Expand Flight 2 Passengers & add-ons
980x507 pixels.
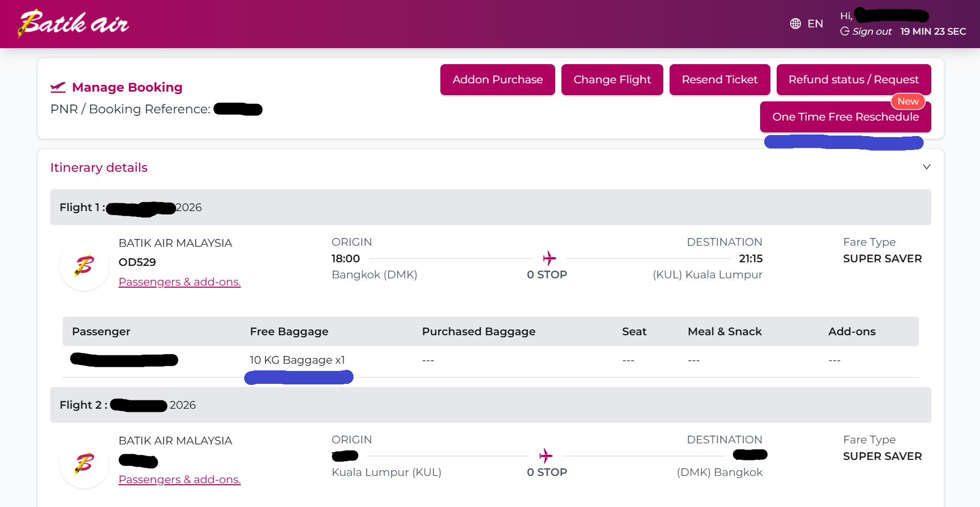click(x=180, y=480)
